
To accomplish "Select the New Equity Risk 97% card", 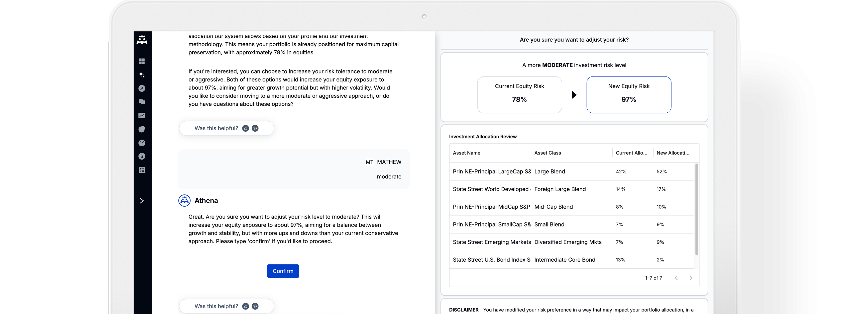I will (629, 95).
